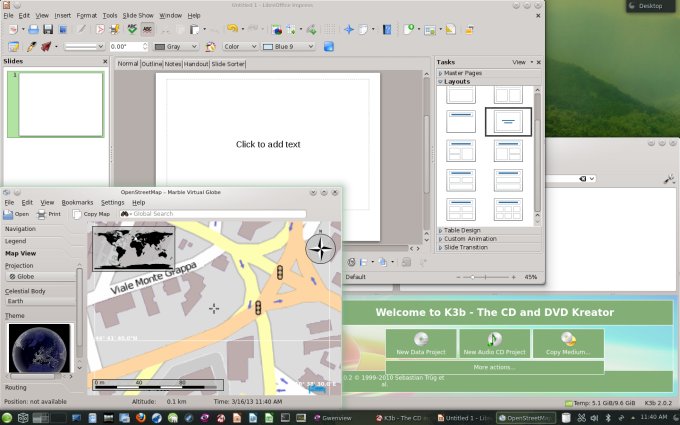The image size is (680, 425).
Task: Click the More actions button in K3b
Action: click(x=494, y=367)
